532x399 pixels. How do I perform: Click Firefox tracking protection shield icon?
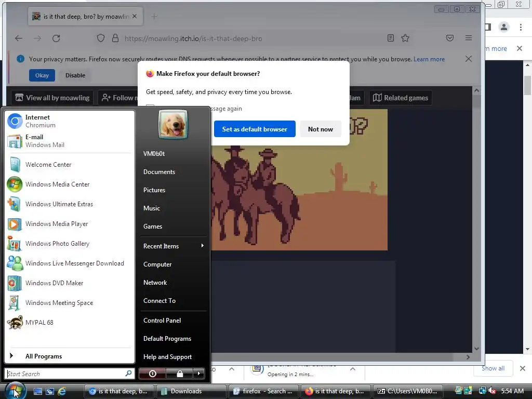(x=100, y=38)
